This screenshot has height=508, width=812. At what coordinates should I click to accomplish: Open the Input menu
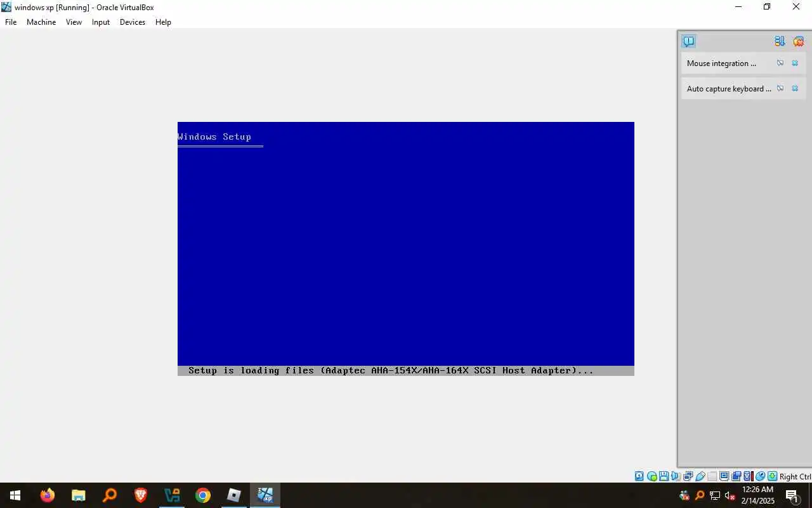[101, 22]
